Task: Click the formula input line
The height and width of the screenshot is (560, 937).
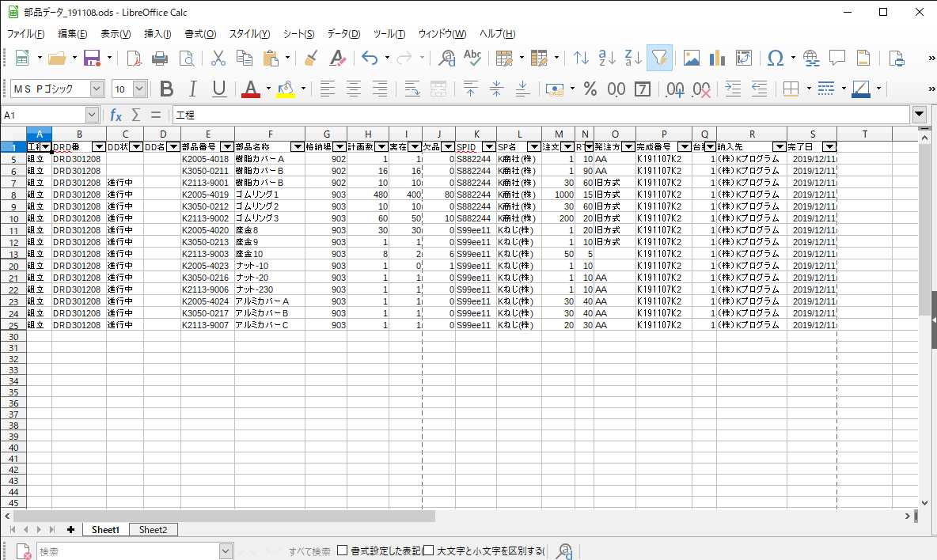Action: tap(541, 115)
